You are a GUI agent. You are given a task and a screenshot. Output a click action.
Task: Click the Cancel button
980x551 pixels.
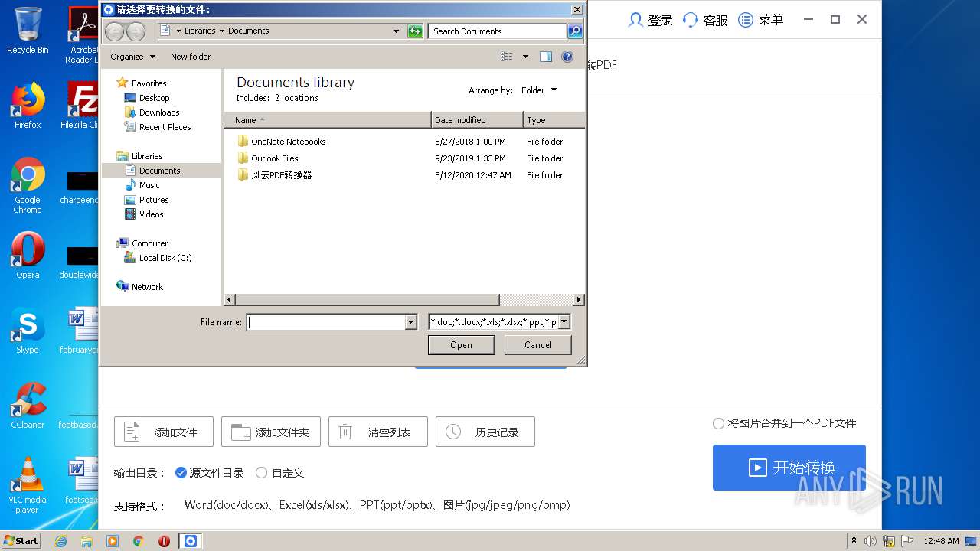538,345
